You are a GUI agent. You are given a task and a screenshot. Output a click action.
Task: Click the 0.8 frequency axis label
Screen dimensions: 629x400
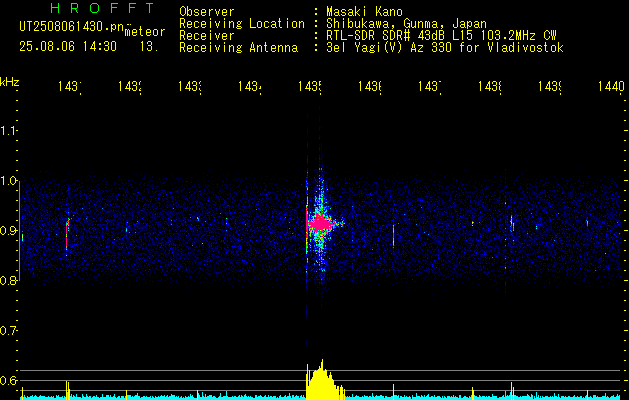pos(9,280)
